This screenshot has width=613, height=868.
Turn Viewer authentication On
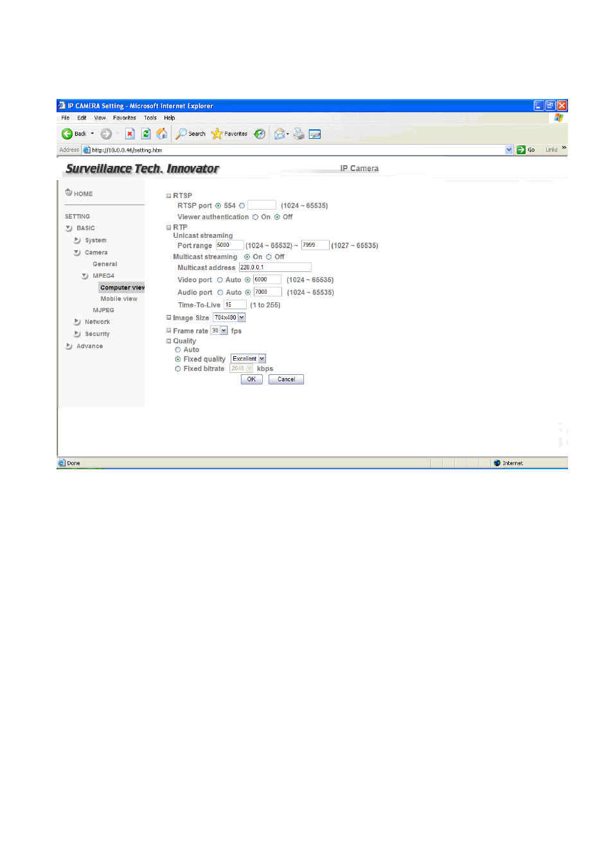click(255, 217)
